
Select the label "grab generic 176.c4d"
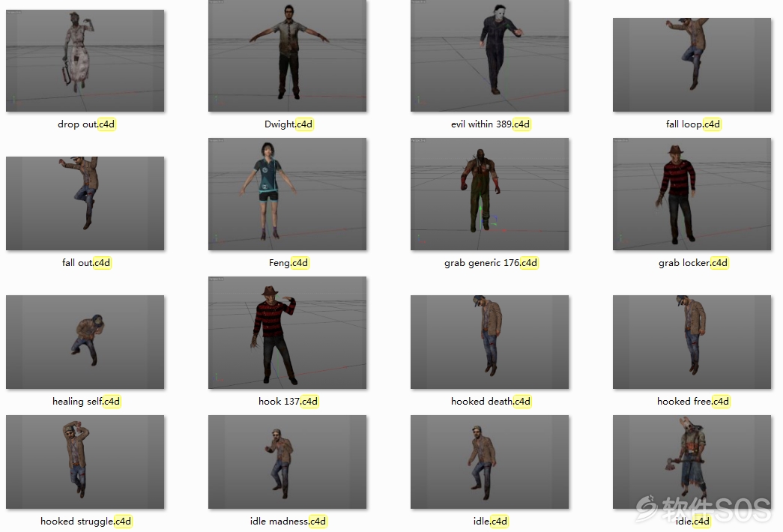point(490,262)
